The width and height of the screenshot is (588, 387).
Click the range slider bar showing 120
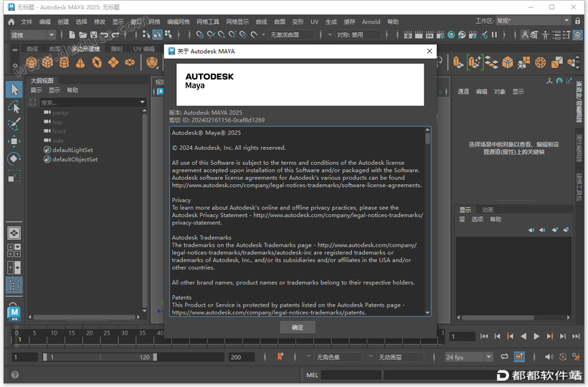(100, 357)
